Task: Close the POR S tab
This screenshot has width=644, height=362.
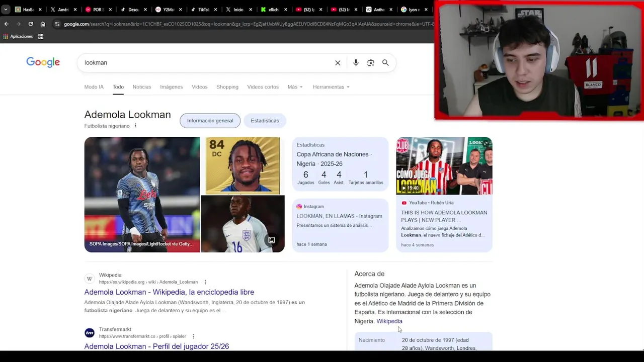Action: [x=110, y=10]
